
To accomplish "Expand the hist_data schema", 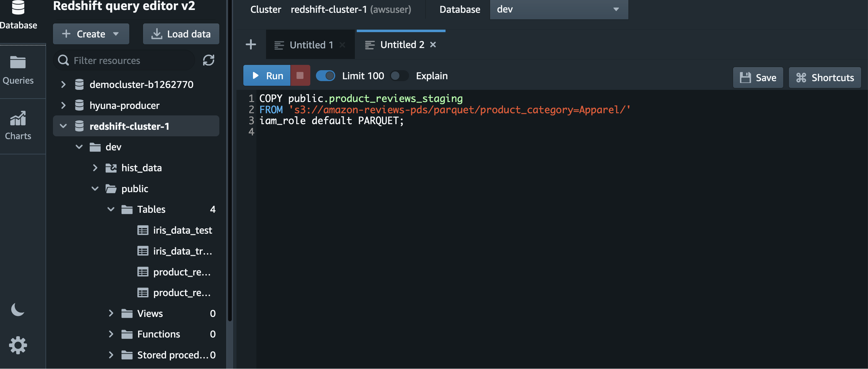I will click(95, 168).
